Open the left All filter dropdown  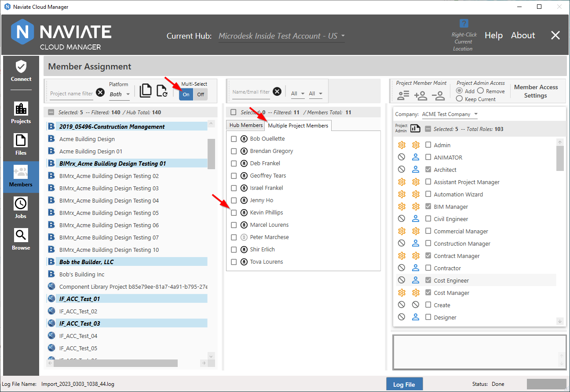pos(298,94)
